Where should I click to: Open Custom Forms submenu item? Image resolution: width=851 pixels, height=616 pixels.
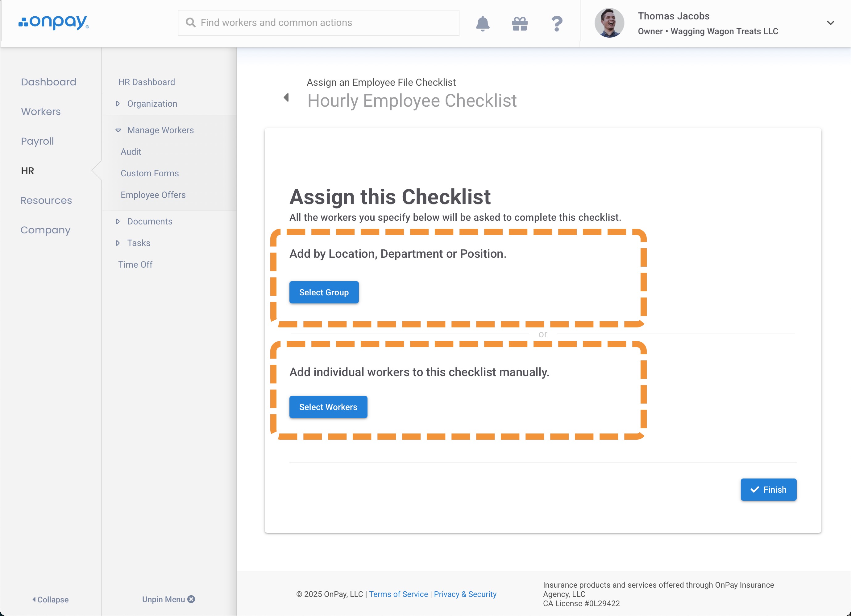click(149, 173)
